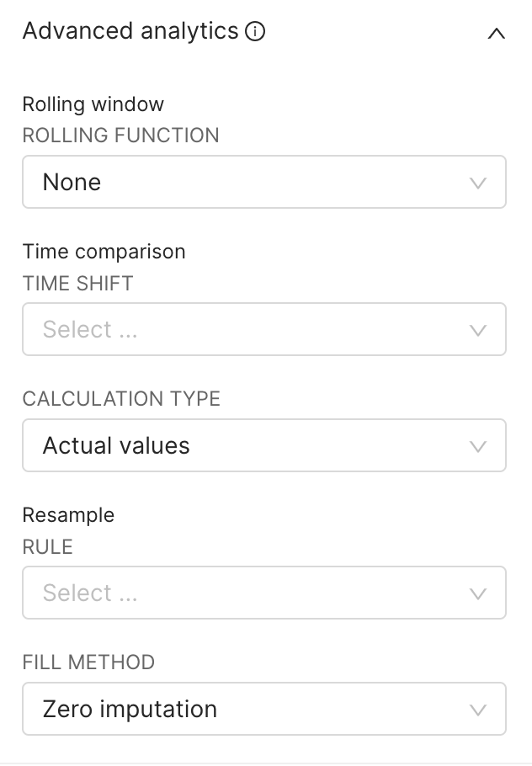The width and height of the screenshot is (532, 766).
Task: Click the info icon beside Advanced analytics
Action: coord(255,32)
